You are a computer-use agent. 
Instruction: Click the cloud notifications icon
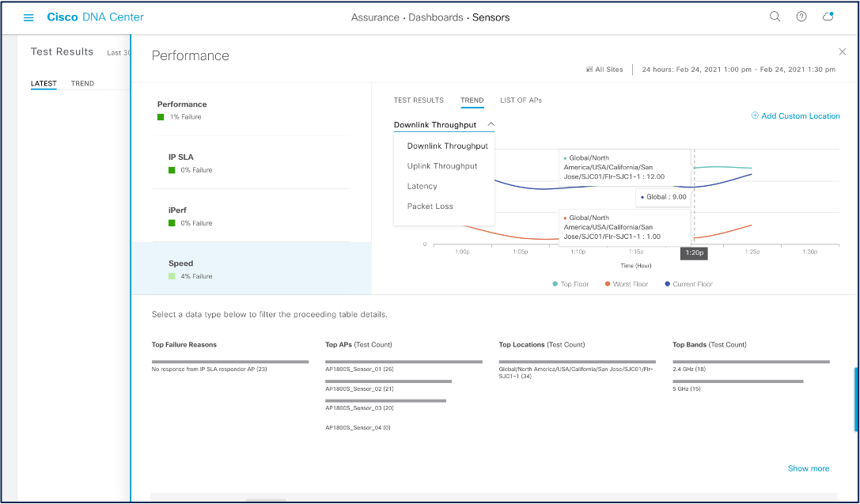828,17
